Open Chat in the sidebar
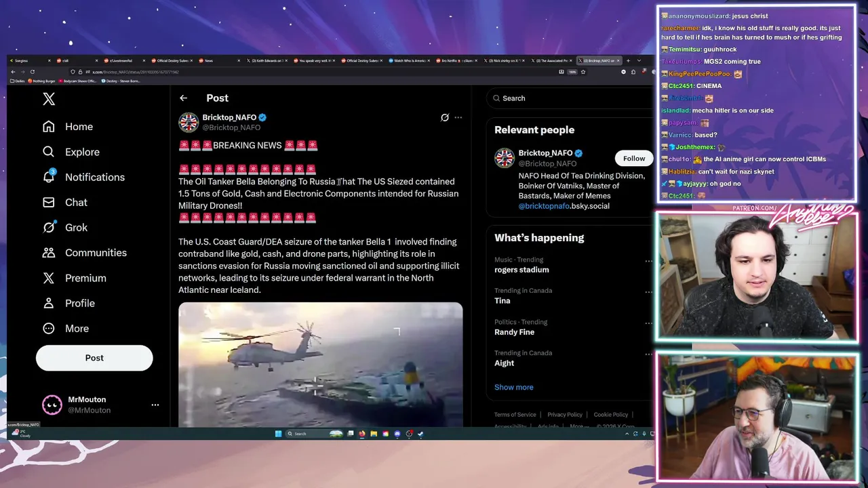This screenshot has width=868, height=488. 65,202
